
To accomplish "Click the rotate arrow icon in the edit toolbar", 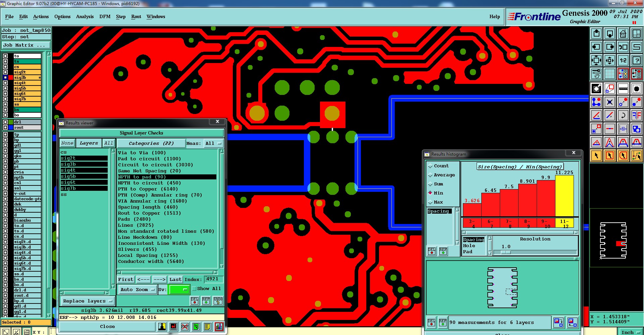I will pyautogui.click(x=623, y=115).
